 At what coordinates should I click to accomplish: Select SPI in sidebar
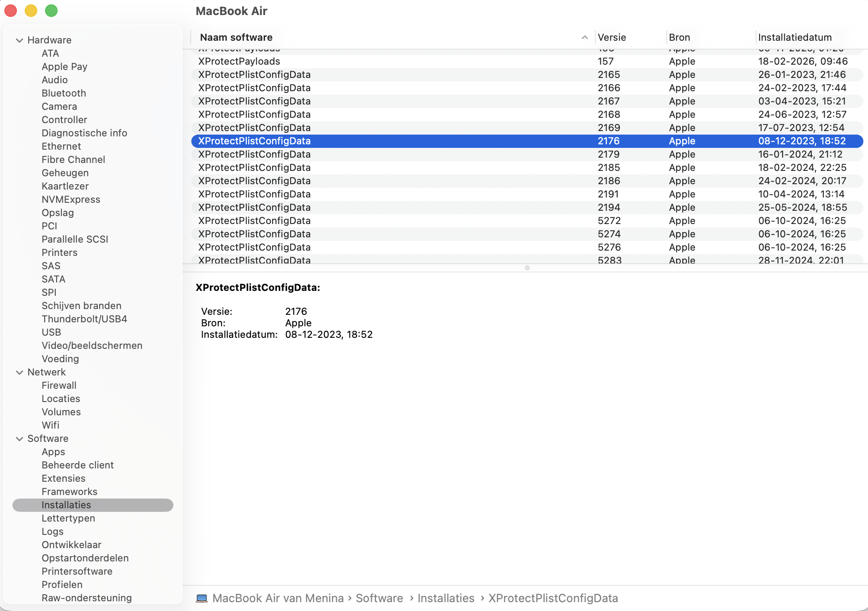pos(49,293)
